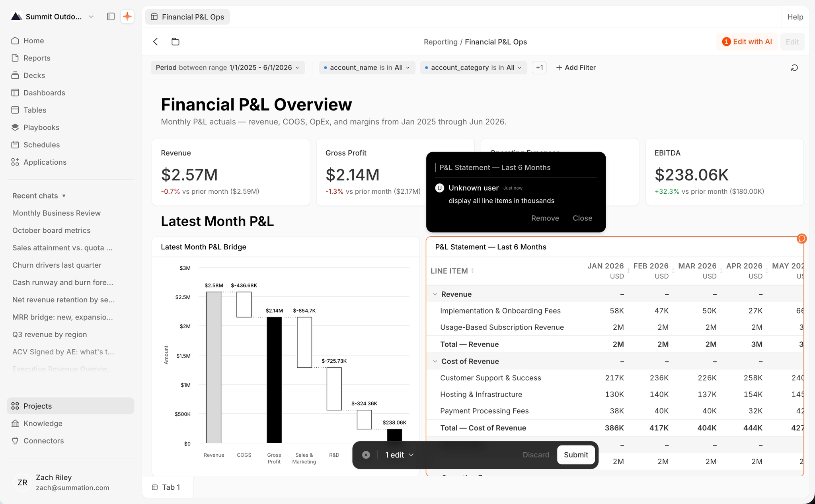Click Close in the comment popup
815x504 pixels.
click(x=582, y=218)
